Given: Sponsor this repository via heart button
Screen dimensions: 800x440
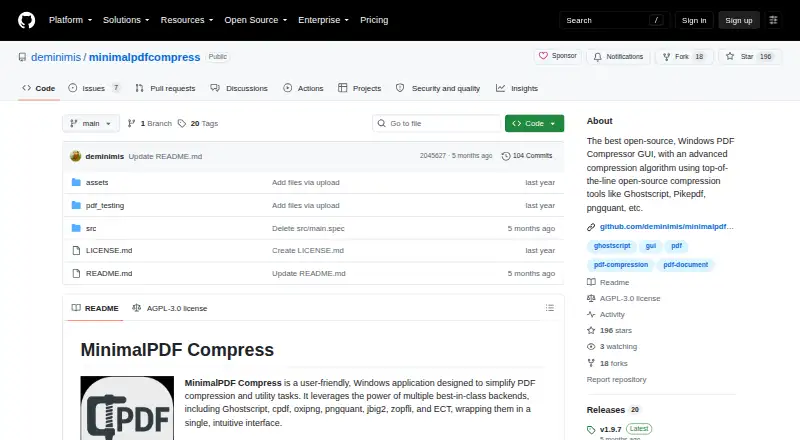Looking at the screenshot, I should point(558,56).
